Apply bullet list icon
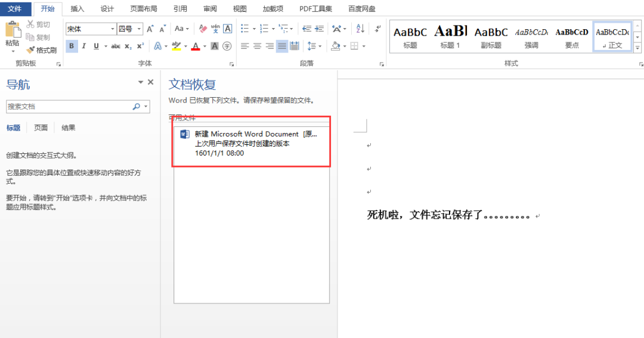Image resolution: width=644 pixels, height=338 pixels. [x=245, y=29]
